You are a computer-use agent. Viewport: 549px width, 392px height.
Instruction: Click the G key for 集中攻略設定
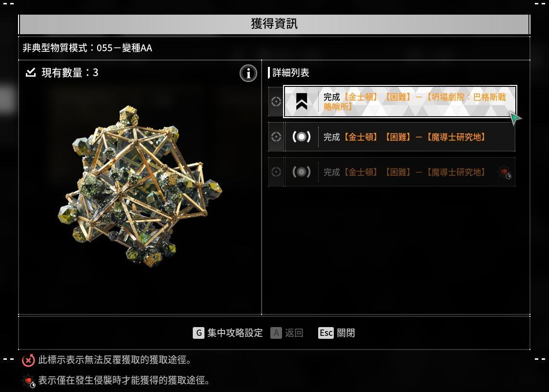click(x=199, y=333)
